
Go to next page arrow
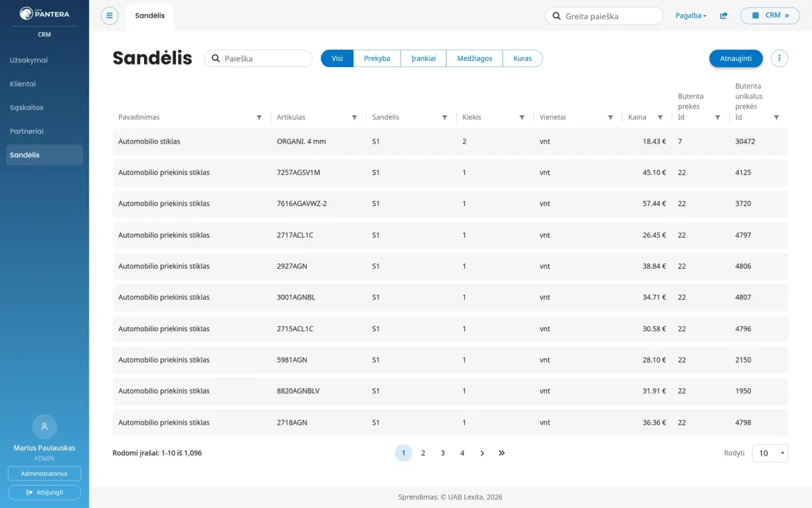point(482,453)
